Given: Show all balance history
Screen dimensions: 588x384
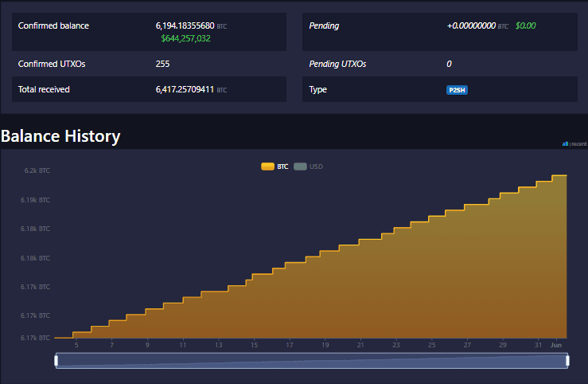Looking at the screenshot, I should coord(565,143).
